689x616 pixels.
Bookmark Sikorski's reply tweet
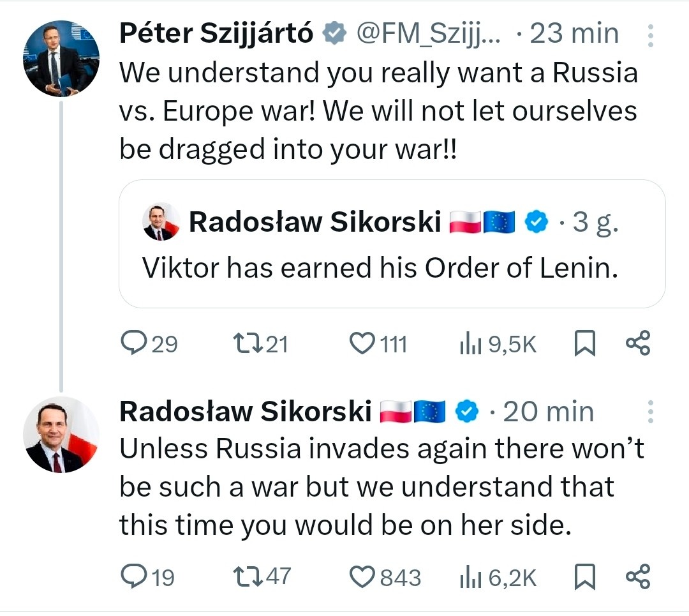tap(584, 578)
